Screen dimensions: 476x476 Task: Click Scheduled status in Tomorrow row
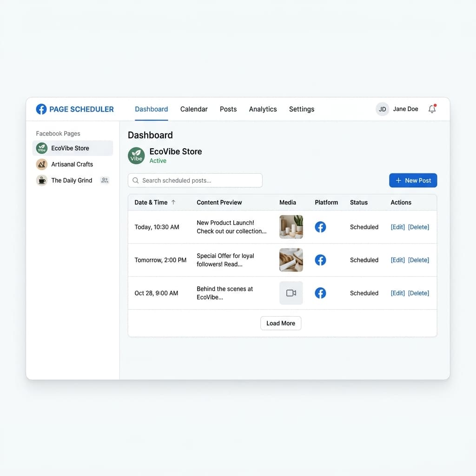364,260
